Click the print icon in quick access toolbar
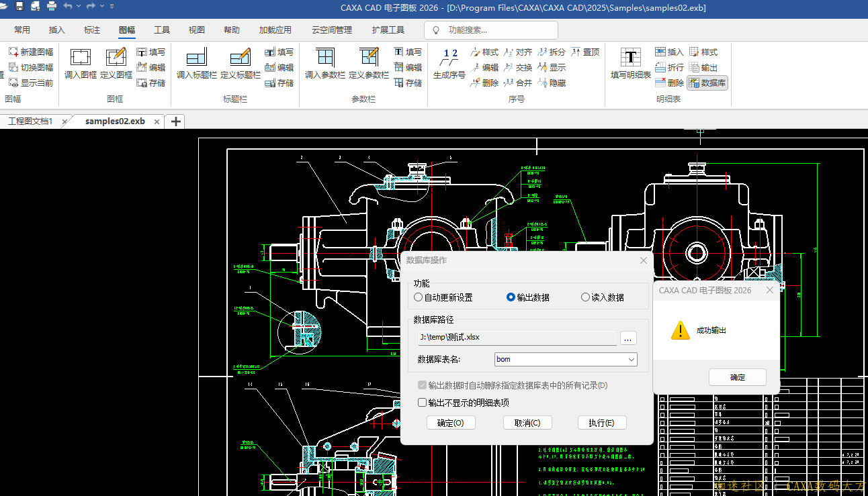Screen dimensions: 868x496 [x=52, y=7]
